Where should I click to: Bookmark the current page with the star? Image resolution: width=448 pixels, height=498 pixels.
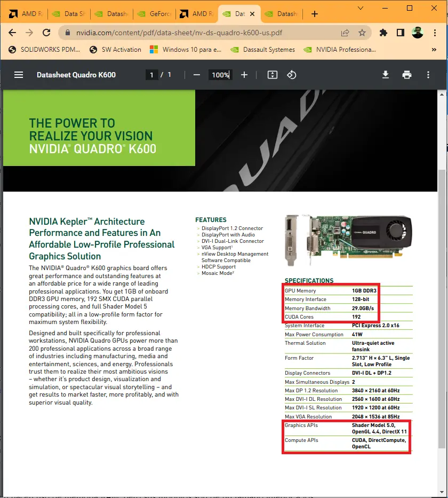(x=362, y=33)
